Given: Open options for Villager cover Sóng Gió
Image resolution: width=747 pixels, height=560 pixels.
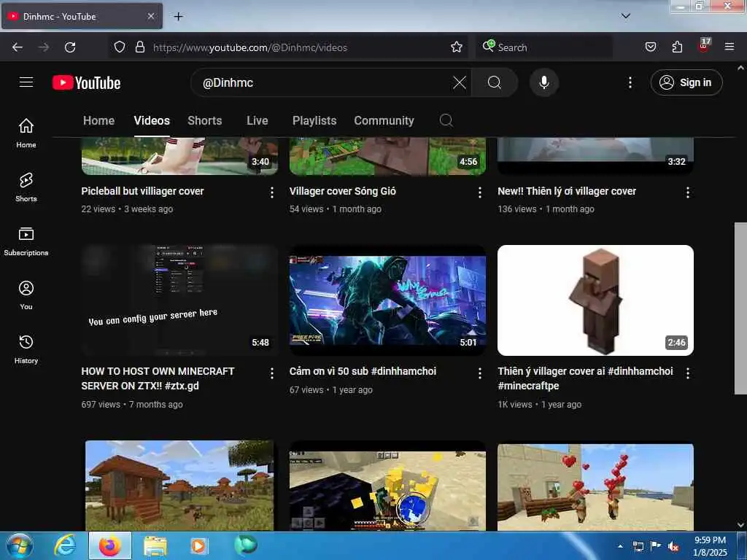Looking at the screenshot, I should coord(480,192).
